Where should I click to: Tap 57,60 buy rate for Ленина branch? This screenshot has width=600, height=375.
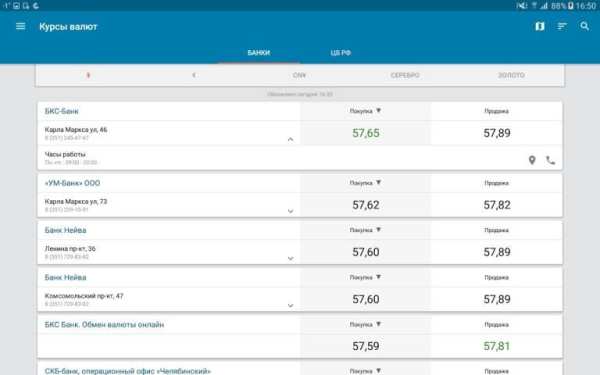(x=366, y=252)
